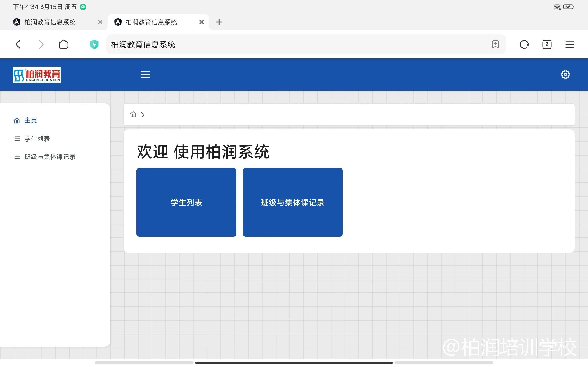Click the home icon in the breadcrumb

point(133,114)
